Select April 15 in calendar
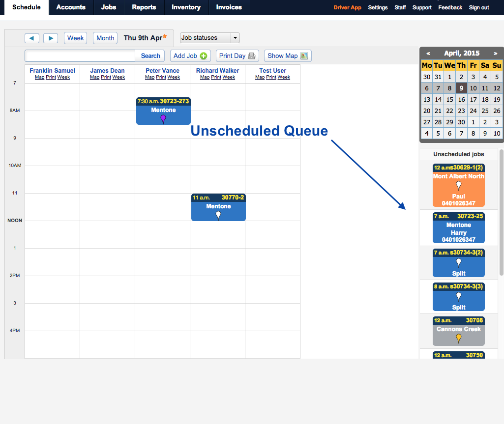This screenshot has height=424, width=504. coord(450,100)
